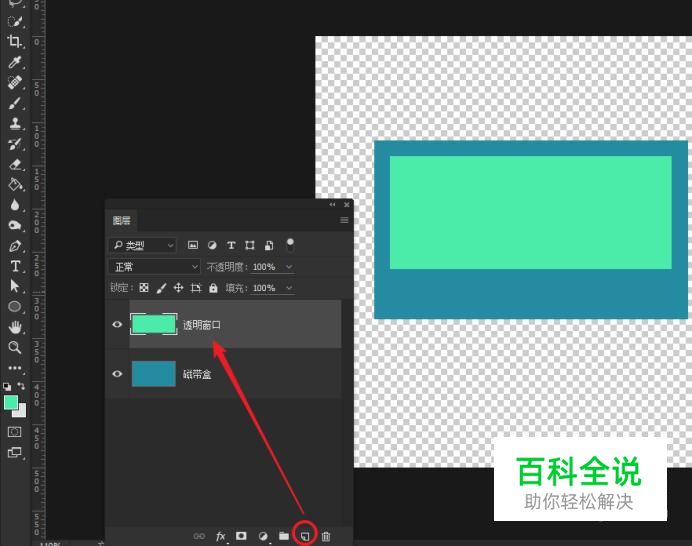Lock transparent pixels
The width and height of the screenshot is (692, 546).
(x=144, y=288)
